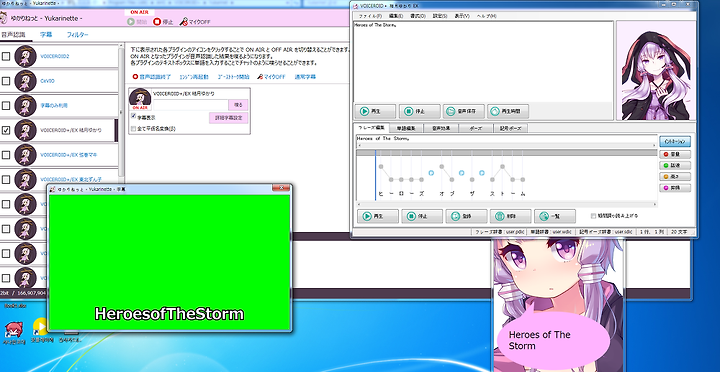Screen dimensions: 720x372
Task: Click 停止 in phrase editor beside 登録
Action: click(422, 216)
